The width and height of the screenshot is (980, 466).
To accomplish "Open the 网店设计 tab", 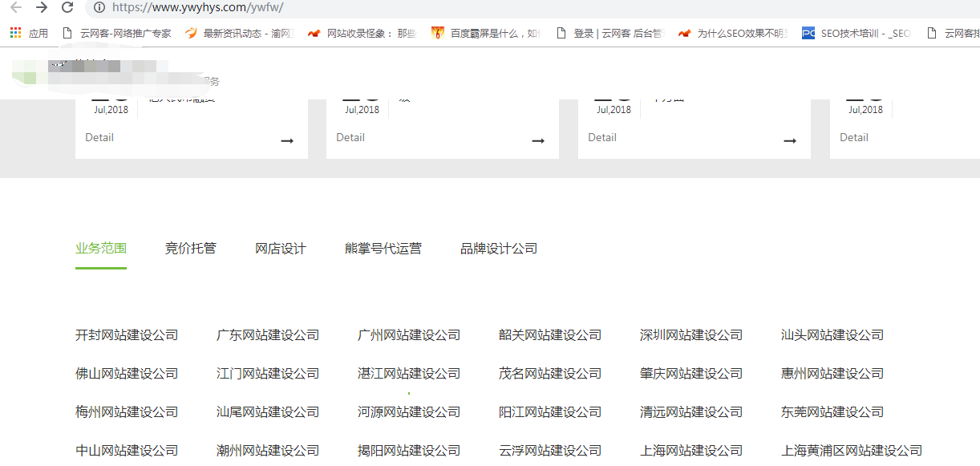I will click(281, 249).
